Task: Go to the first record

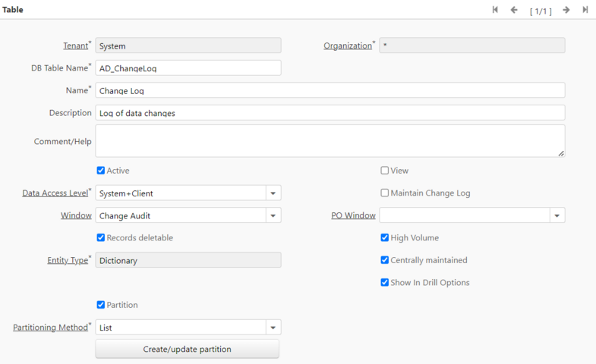Action: pos(495,10)
